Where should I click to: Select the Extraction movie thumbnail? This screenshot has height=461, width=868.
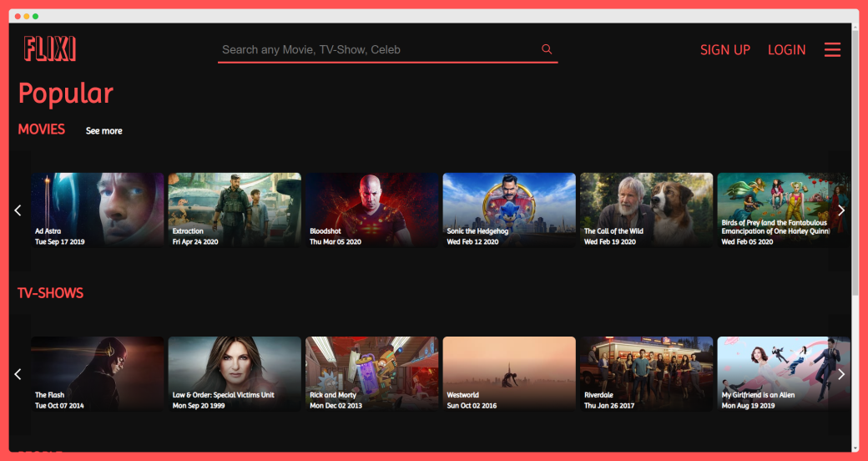(235, 209)
